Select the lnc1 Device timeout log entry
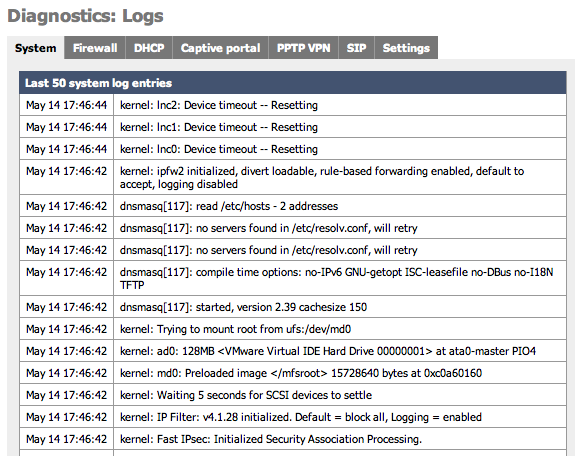The height and width of the screenshot is (456, 575). [x=293, y=127]
